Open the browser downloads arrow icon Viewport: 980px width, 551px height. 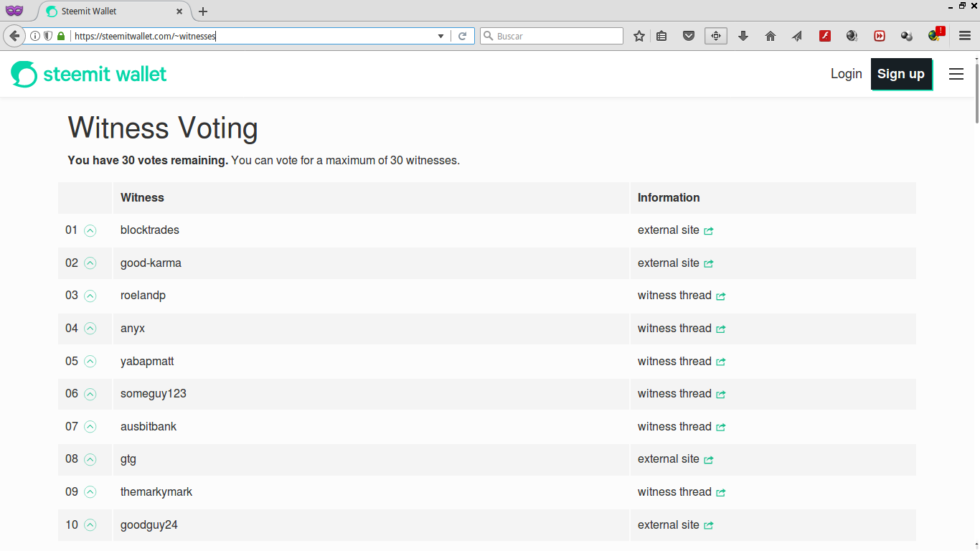pyautogui.click(x=743, y=36)
